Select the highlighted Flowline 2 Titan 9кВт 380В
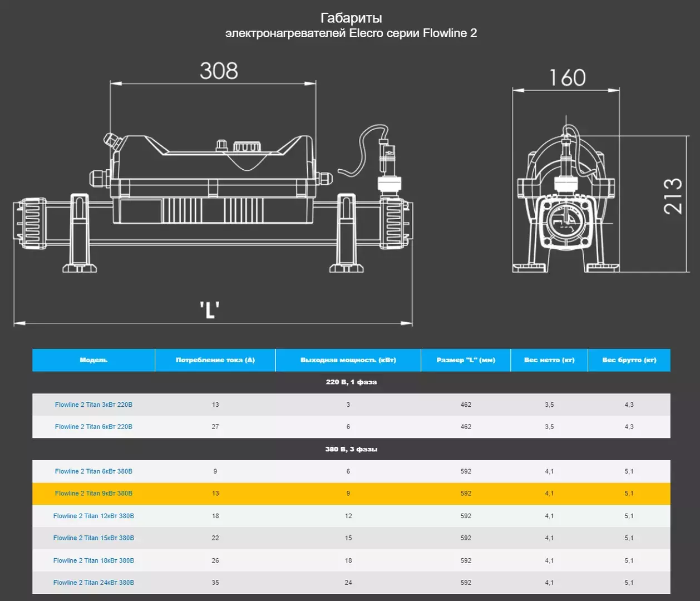The width and height of the screenshot is (700, 601). 93,494
